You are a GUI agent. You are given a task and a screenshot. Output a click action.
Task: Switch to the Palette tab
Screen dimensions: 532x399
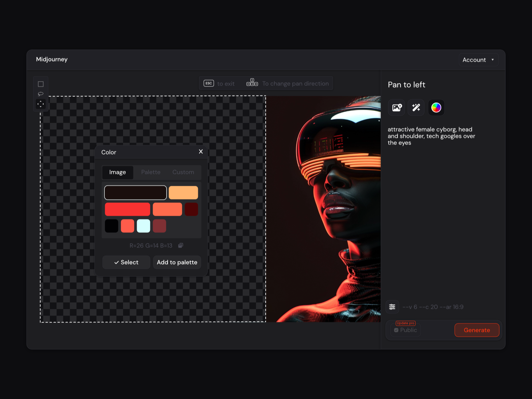pos(151,172)
